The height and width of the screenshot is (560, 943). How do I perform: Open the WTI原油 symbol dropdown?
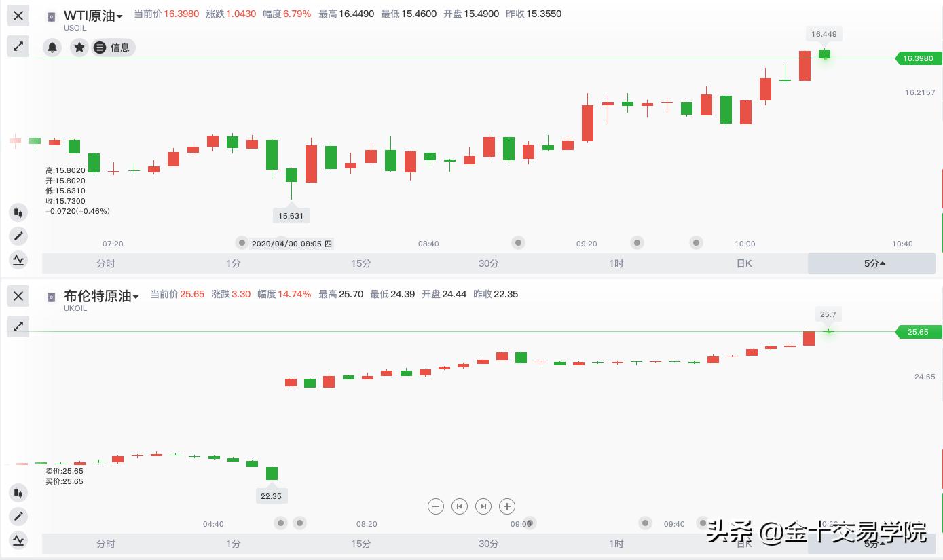[x=94, y=16]
